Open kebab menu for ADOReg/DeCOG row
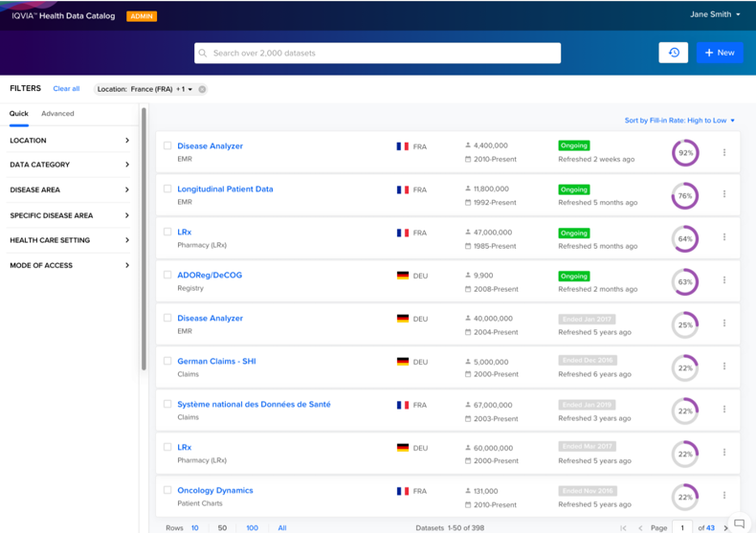The image size is (756, 533). click(724, 280)
